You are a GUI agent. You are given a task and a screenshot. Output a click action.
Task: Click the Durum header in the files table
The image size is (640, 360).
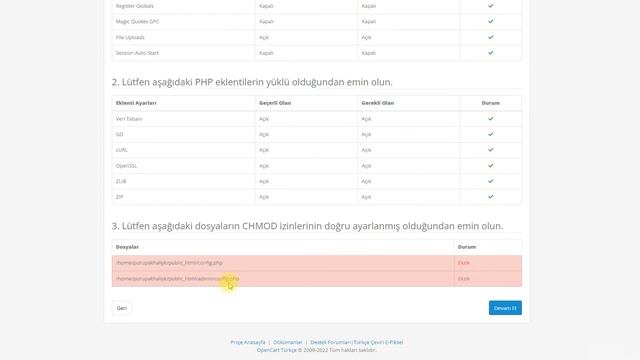point(467,247)
